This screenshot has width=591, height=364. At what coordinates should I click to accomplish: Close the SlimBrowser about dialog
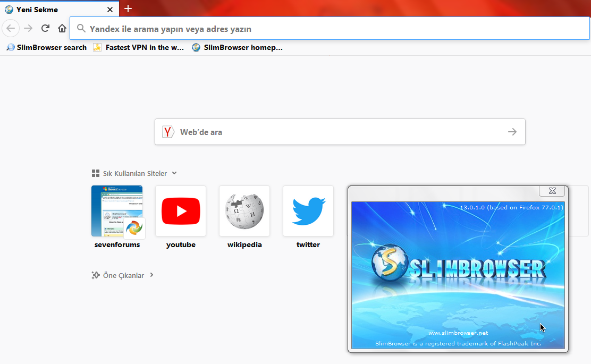552,191
